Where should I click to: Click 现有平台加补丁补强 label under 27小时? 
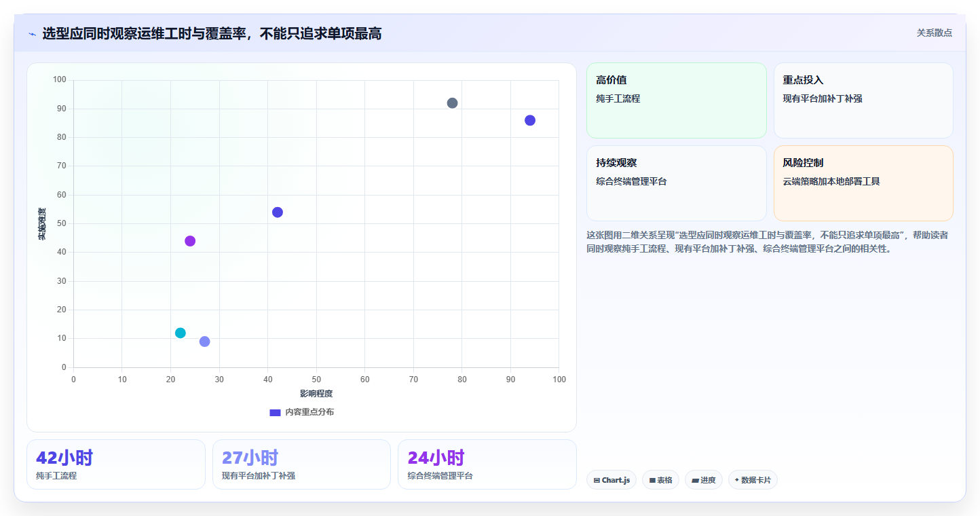259,476
